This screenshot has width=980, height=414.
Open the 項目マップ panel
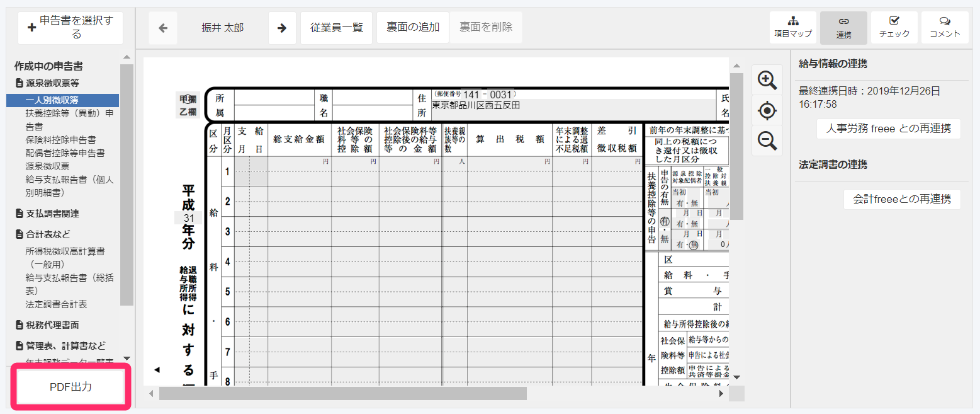pos(792,28)
